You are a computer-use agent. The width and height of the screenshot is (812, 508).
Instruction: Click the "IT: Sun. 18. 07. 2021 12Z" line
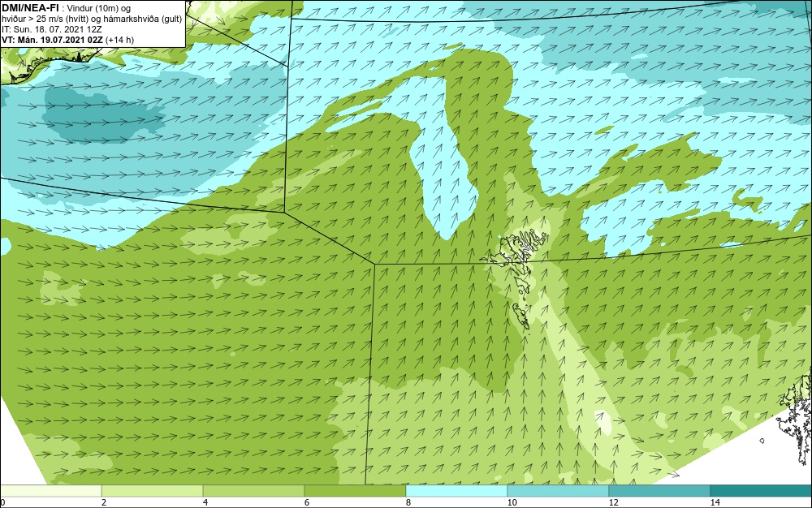51,29
